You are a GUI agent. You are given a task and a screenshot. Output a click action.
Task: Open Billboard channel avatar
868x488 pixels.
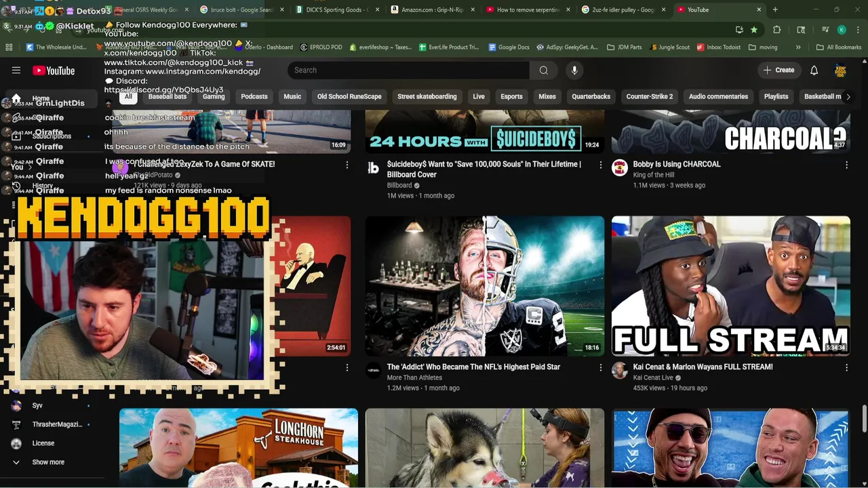pos(373,168)
